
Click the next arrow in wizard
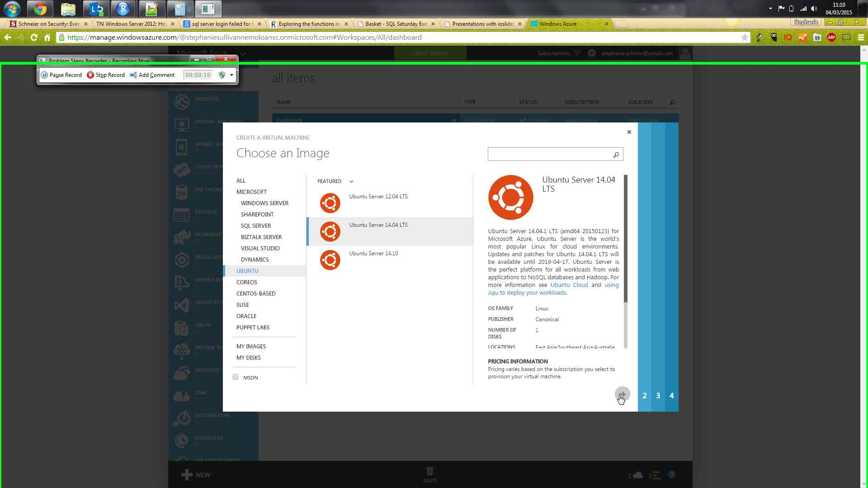pyautogui.click(x=622, y=394)
